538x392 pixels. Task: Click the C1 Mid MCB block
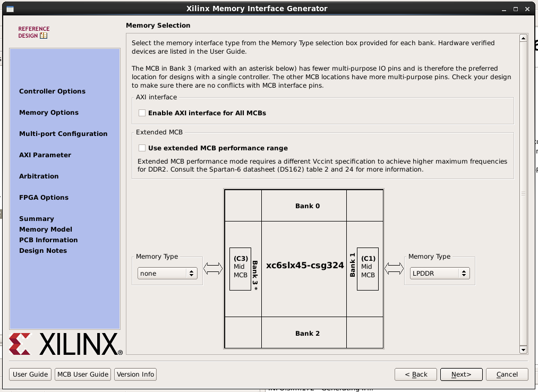pos(368,269)
